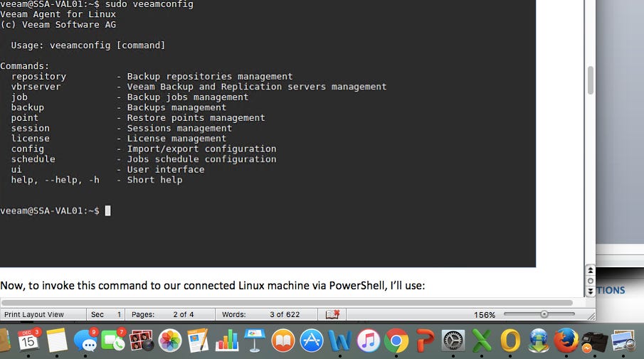This screenshot has height=359, width=644.
Task: Click the Sec 1 section indicator
Action: coord(105,315)
